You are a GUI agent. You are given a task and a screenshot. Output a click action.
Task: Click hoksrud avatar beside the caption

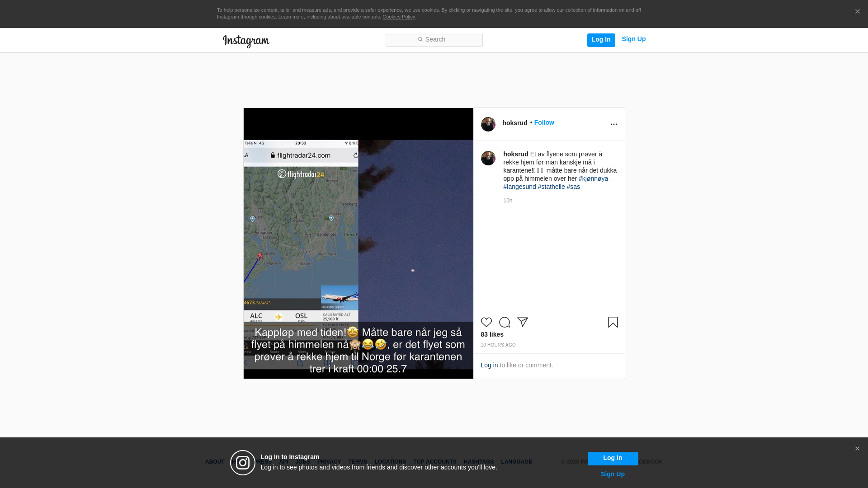click(488, 158)
